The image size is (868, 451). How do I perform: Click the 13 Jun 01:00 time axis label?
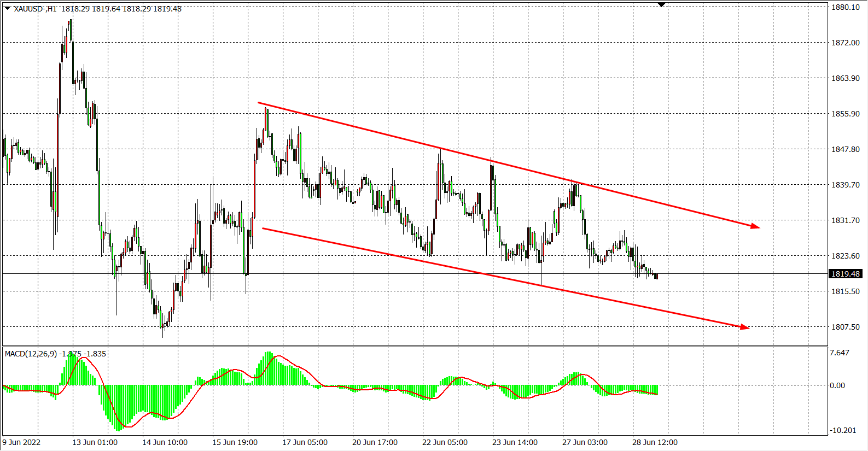(95, 442)
